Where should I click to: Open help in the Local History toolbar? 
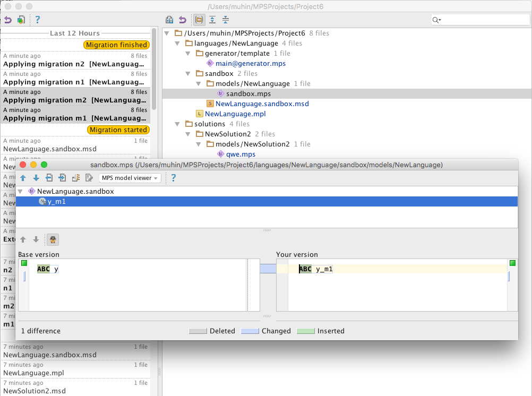(38, 20)
